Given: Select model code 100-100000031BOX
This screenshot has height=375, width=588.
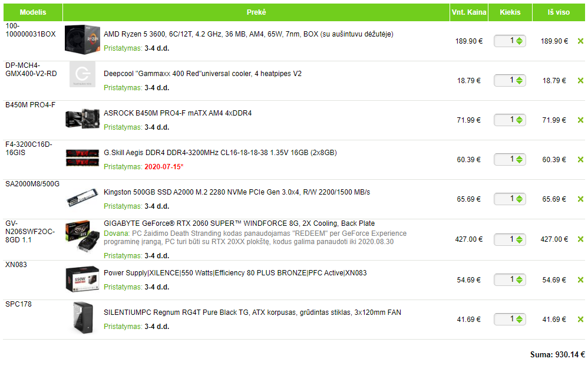Looking at the screenshot, I should pyautogui.click(x=31, y=30).
